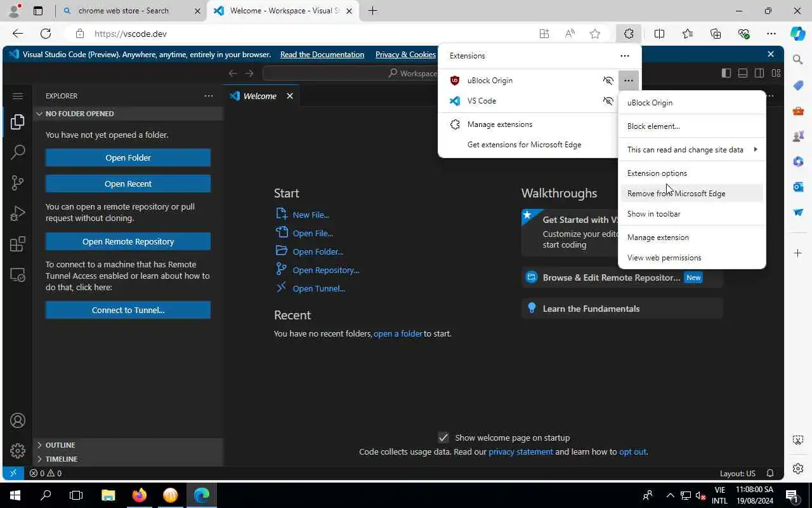Screen dimensions: 812x508
Task: Open Learn the Fundamentals walkthrough
Action: click(622, 309)
